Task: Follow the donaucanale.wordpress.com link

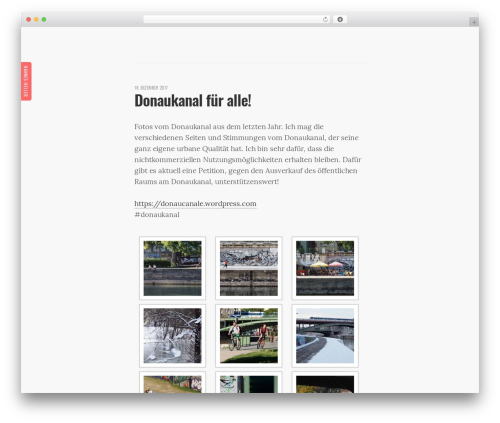Action: (195, 203)
